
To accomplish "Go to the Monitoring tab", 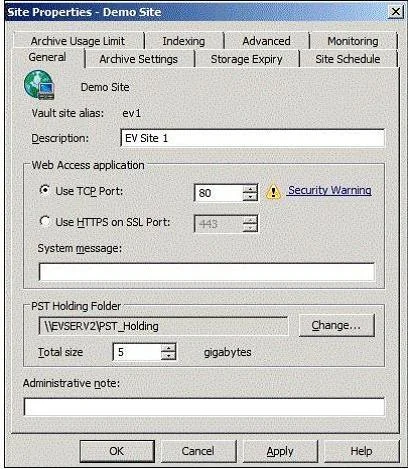I will click(353, 41).
